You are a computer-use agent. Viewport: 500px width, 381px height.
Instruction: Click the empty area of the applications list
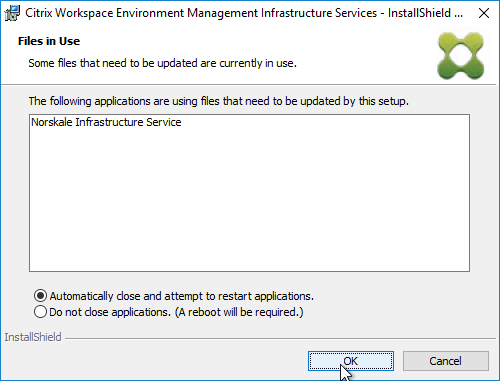click(249, 200)
